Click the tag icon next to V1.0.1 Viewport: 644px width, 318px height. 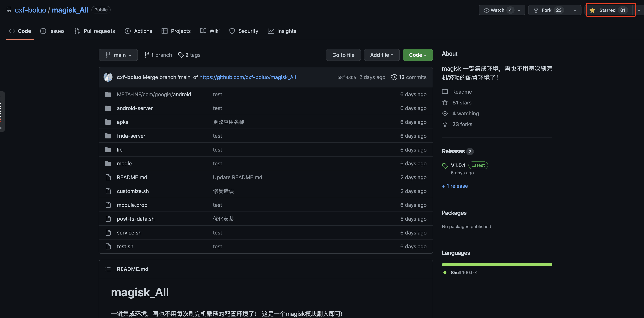445,166
